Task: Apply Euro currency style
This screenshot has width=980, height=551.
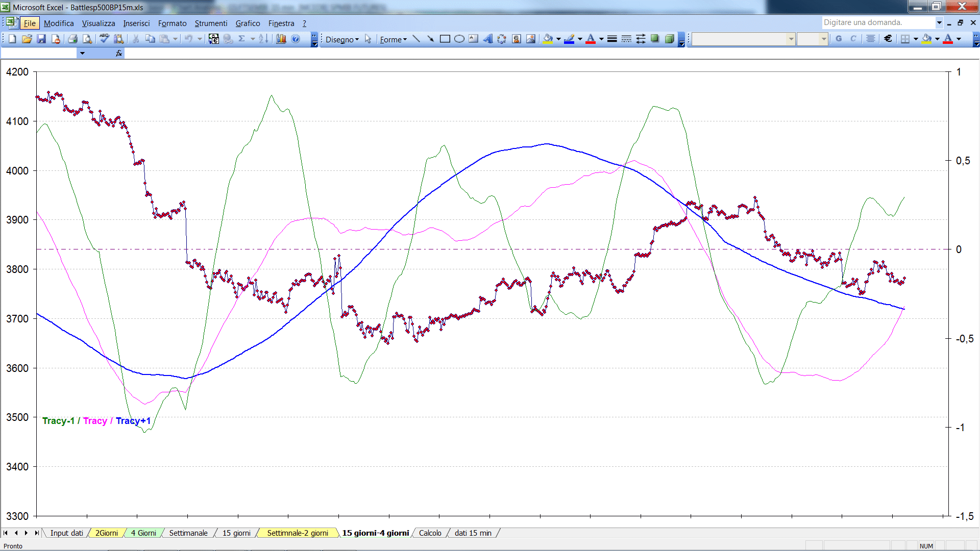Action: pos(888,39)
